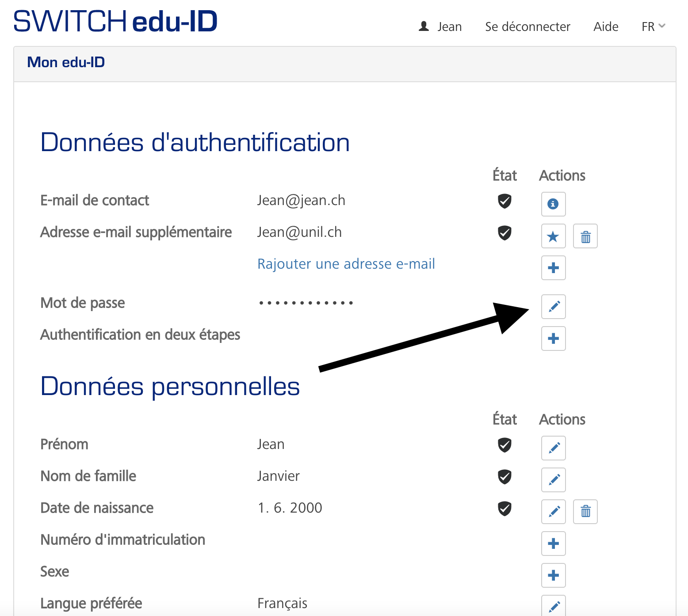This screenshot has height=616, width=688.
Task: Click Rajouter une adresse e-mail link
Action: click(346, 264)
